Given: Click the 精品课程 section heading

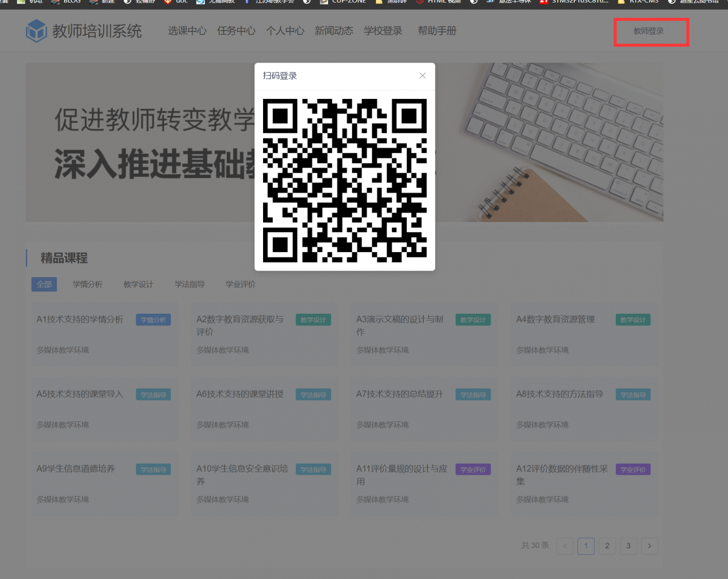Looking at the screenshot, I should [x=64, y=258].
